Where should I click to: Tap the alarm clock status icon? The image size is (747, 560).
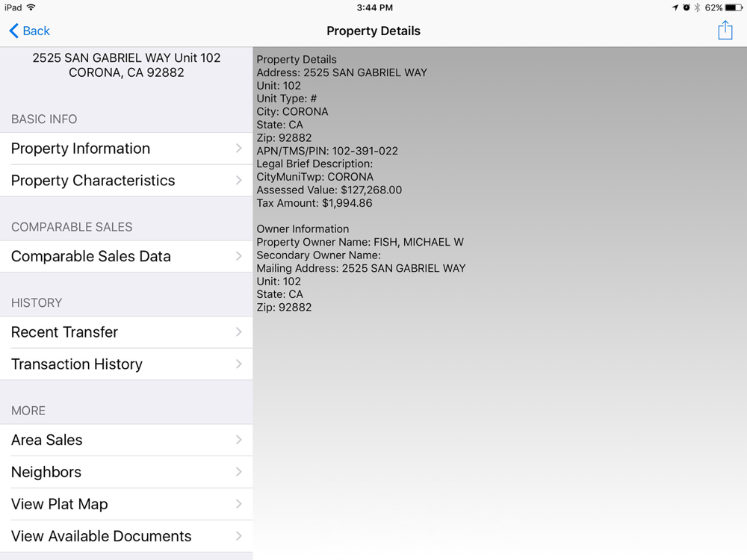tap(686, 7)
